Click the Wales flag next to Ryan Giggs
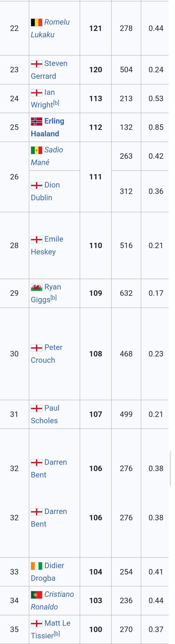The image size is (175, 644). click(36, 287)
